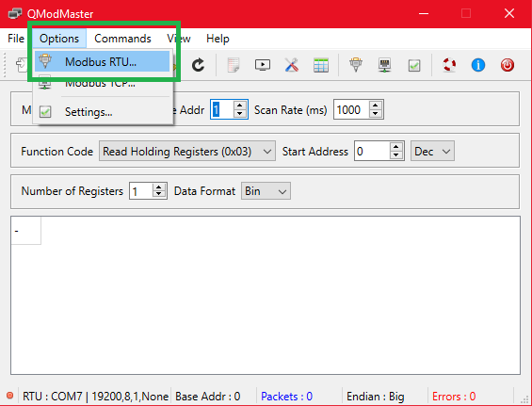Open the log file document icon
This screenshot has width=532, height=406.
(x=234, y=65)
